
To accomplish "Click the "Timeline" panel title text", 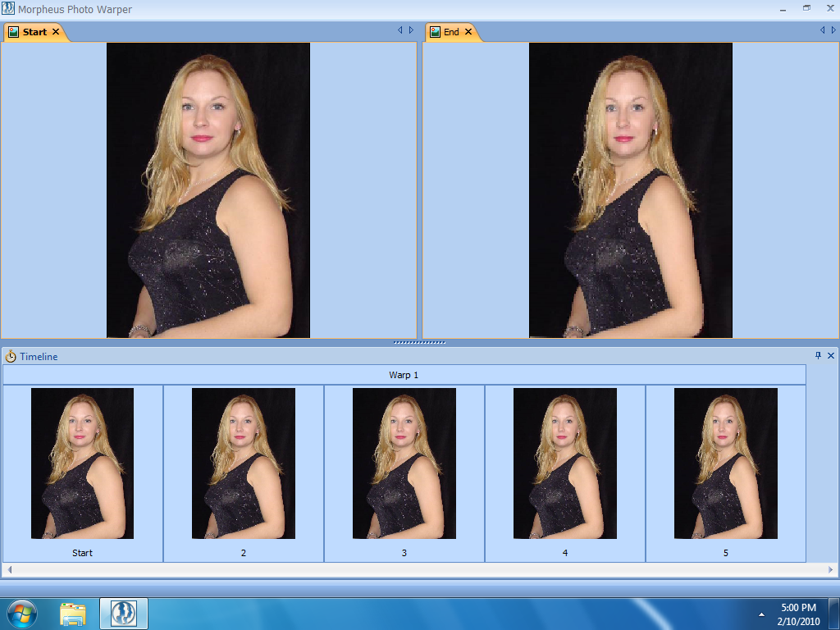I will (x=39, y=356).
